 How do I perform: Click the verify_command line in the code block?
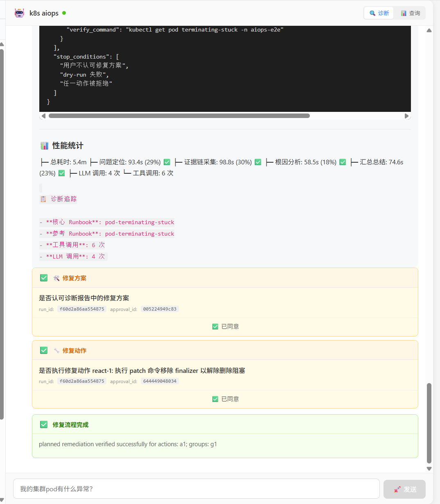point(175,30)
